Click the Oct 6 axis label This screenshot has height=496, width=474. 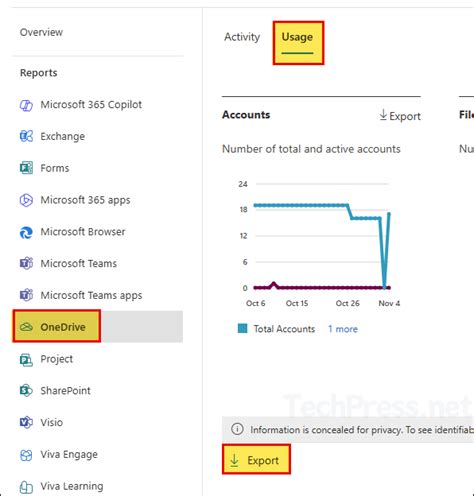click(x=255, y=303)
